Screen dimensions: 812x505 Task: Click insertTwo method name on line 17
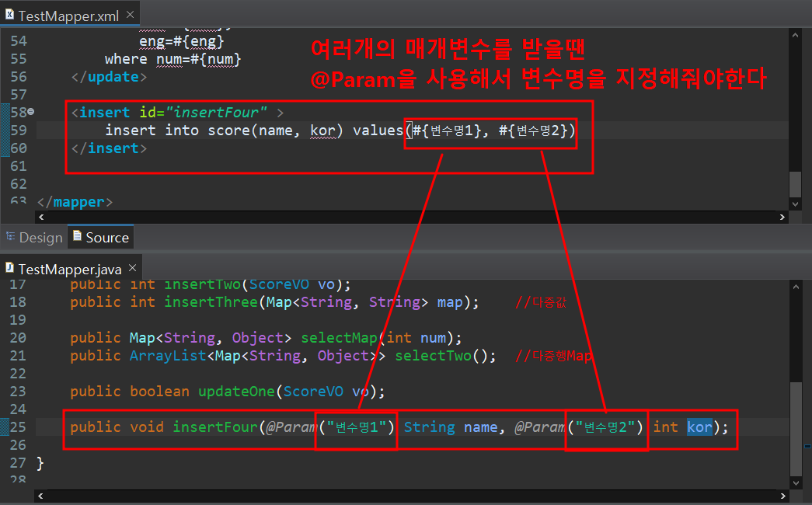click(x=203, y=284)
